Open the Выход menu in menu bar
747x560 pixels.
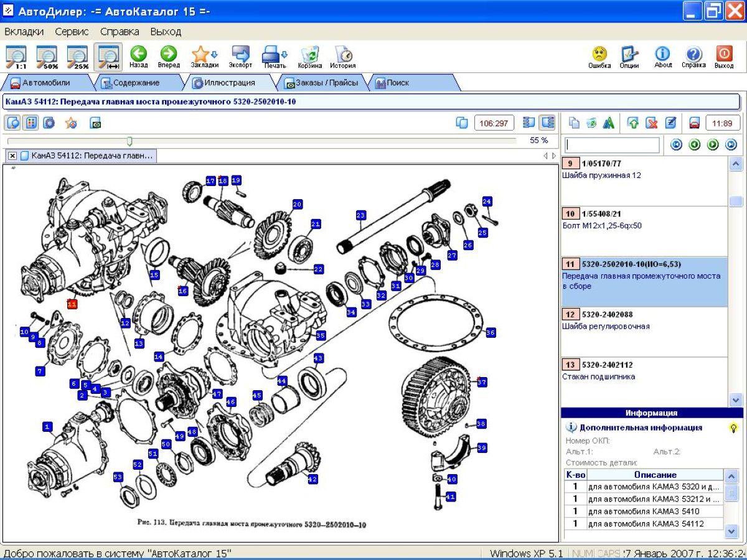tap(166, 31)
